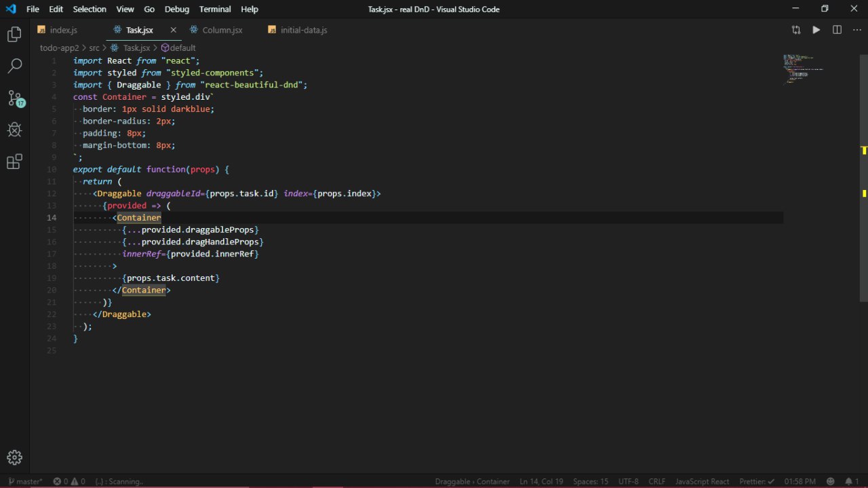Open the Search view in activity bar
Viewport: 868px width, 488px height.
coord(14,66)
